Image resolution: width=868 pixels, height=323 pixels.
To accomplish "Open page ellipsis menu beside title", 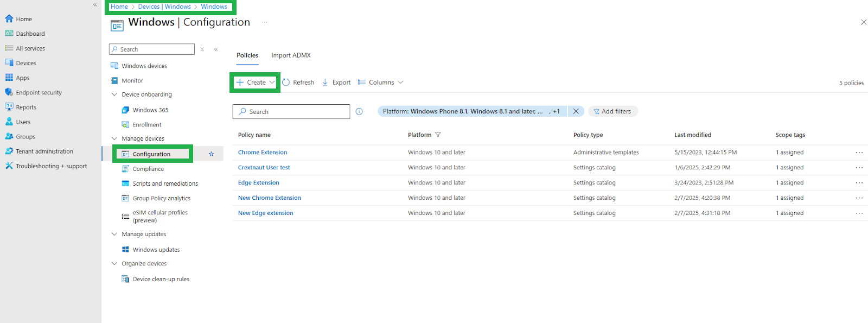I will (265, 22).
